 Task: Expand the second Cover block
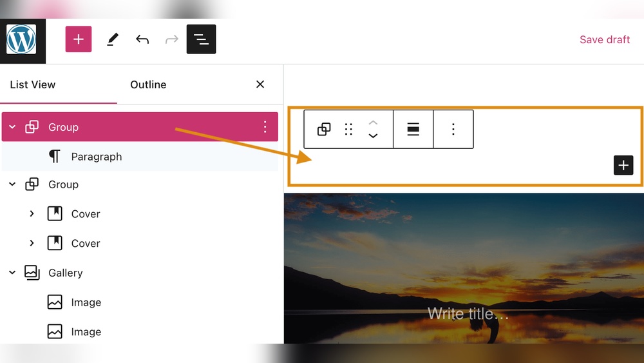coord(32,243)
